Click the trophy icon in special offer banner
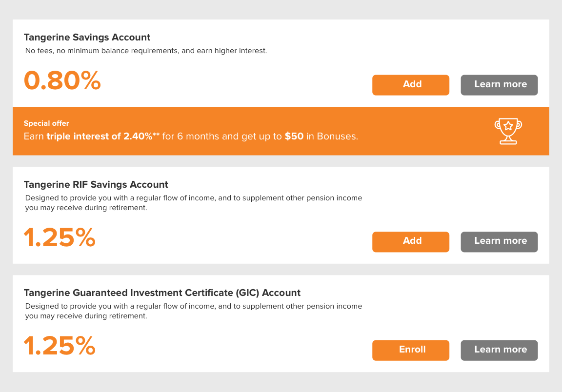 508,131
